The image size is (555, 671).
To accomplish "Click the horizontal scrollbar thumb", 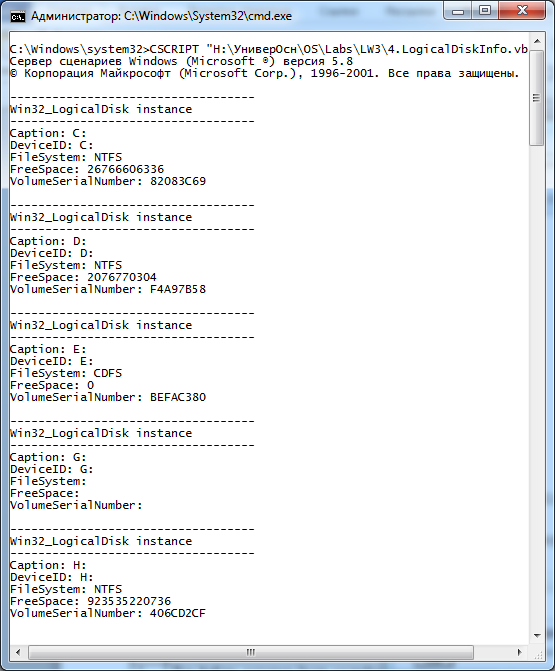I will pos(251,653).
